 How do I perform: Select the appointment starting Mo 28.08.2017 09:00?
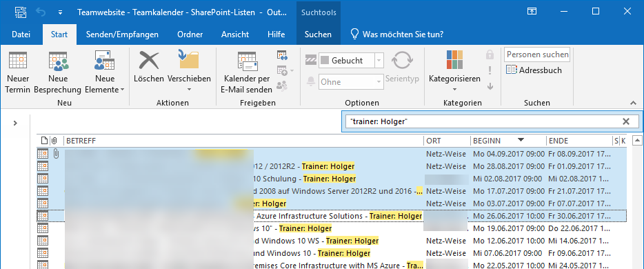[x=332, y=166]
